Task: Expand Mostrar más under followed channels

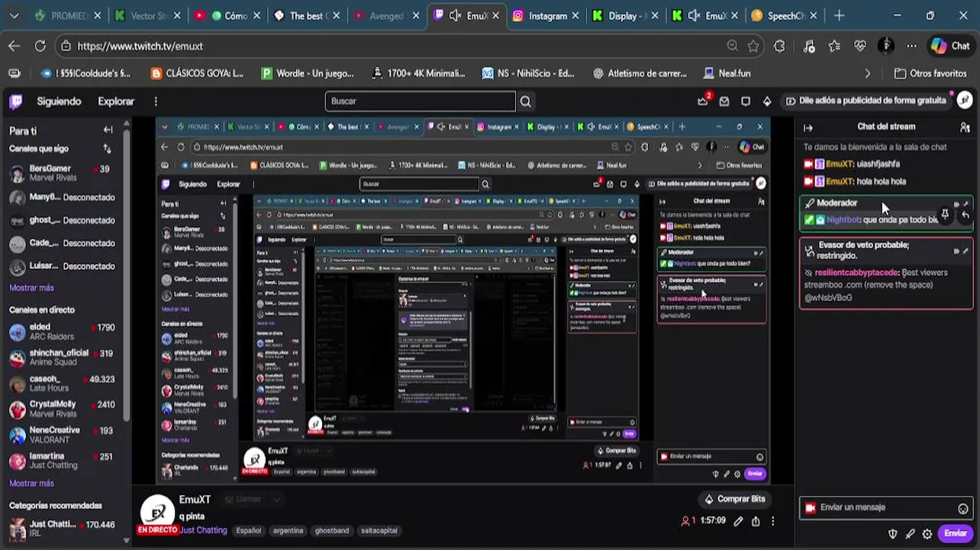Action: point(31,288)
